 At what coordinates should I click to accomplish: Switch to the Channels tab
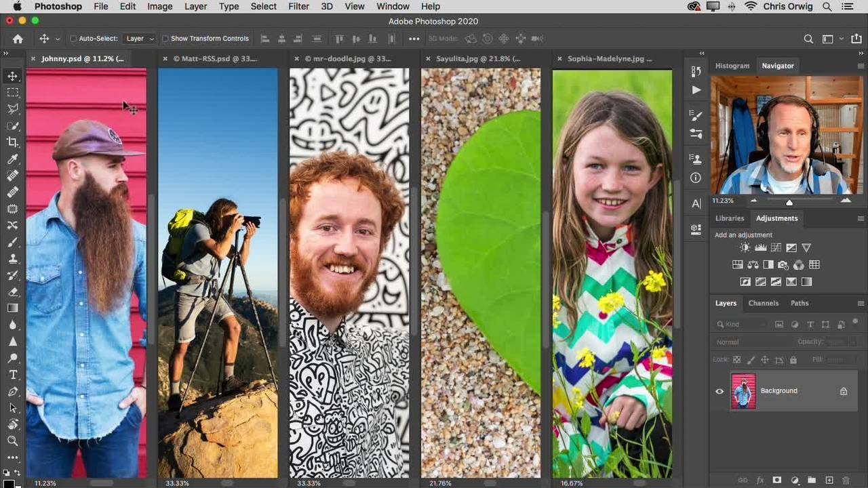click(x=763, y=304)
